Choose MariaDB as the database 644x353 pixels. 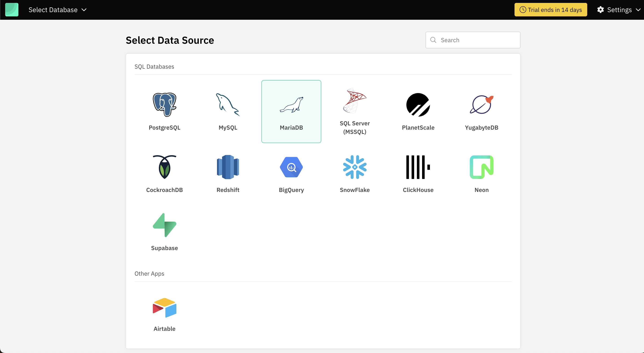[291, 112]
